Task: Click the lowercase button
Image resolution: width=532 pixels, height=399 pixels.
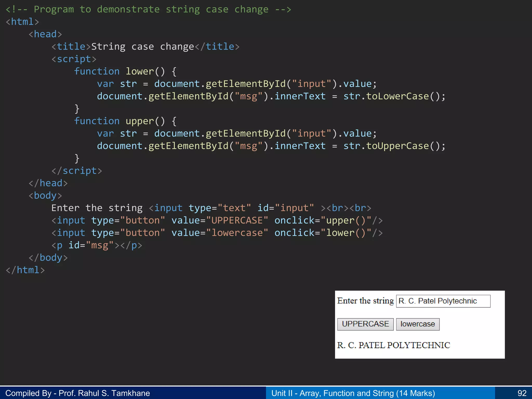Action: point(418,324)
